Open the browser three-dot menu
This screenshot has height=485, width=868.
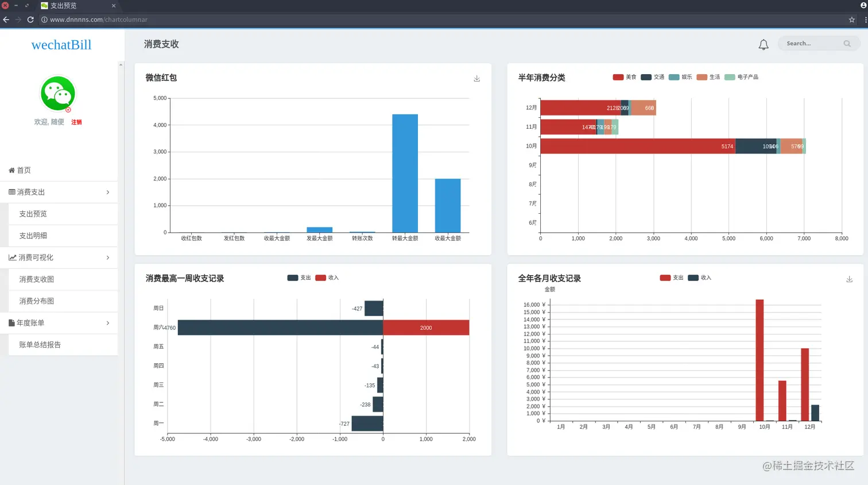pyautogui.click(x=865, y=20)
